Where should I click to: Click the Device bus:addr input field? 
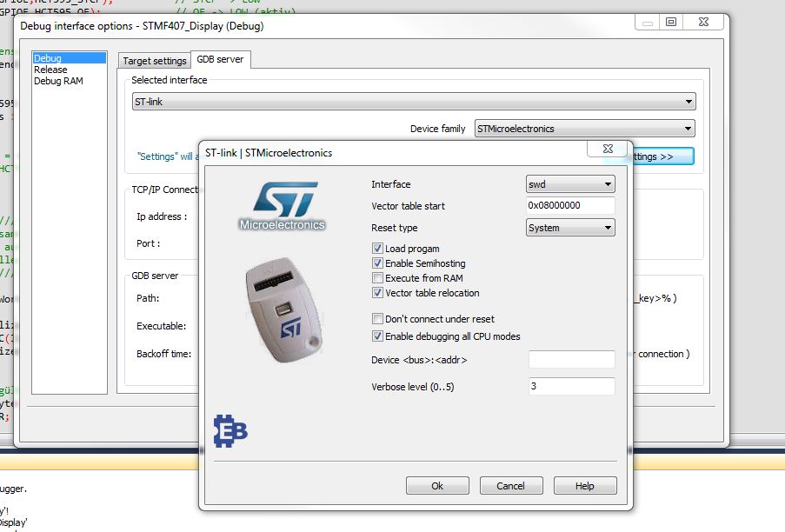572,359
